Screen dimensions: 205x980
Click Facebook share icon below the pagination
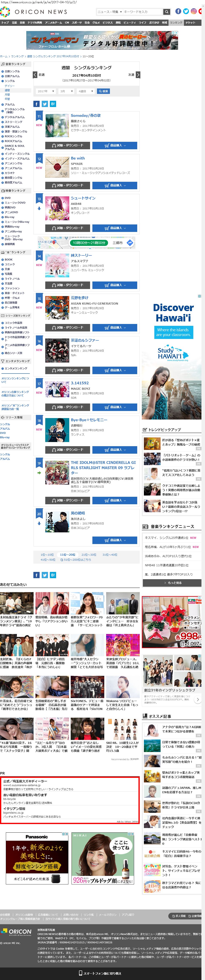click(36, 575)
